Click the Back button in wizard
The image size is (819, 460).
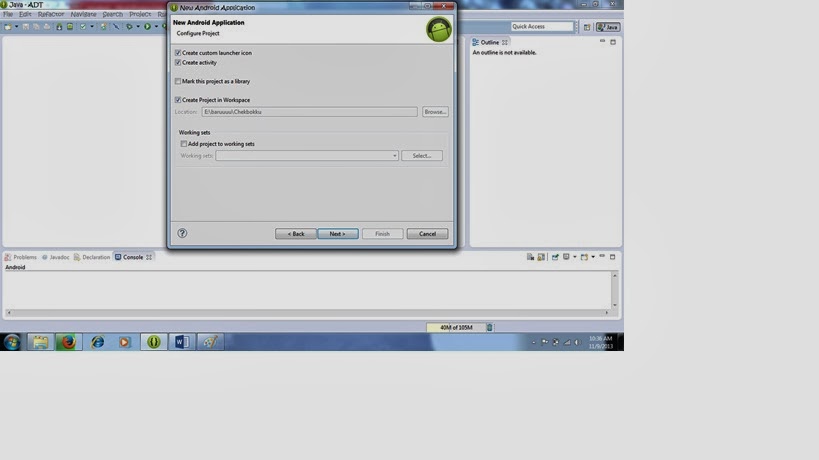point(296,233)
